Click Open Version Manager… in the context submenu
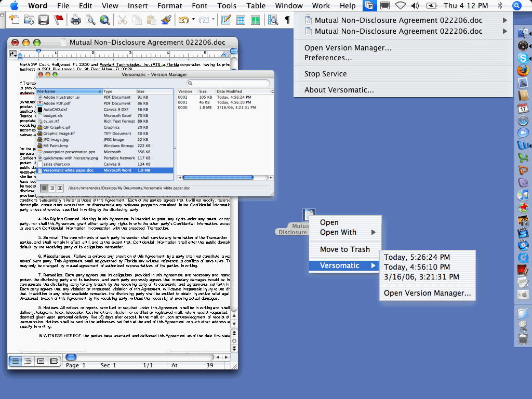 [428, 293]
